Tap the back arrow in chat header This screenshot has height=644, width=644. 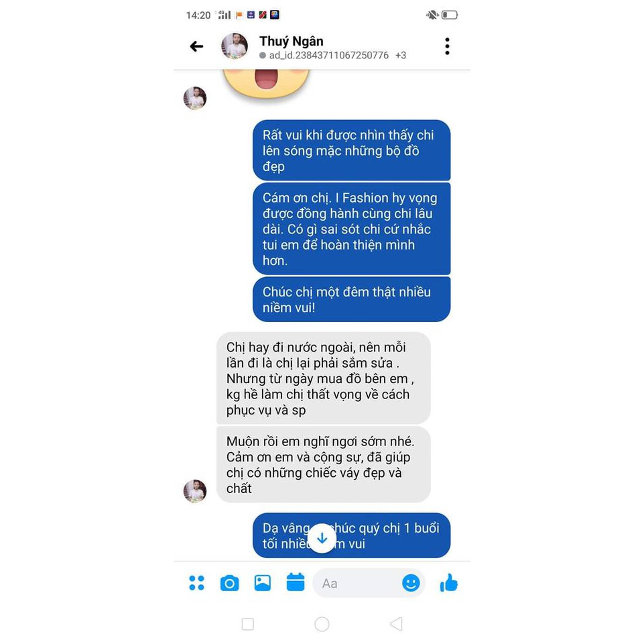pyautogui.click(x=196, y=46)
